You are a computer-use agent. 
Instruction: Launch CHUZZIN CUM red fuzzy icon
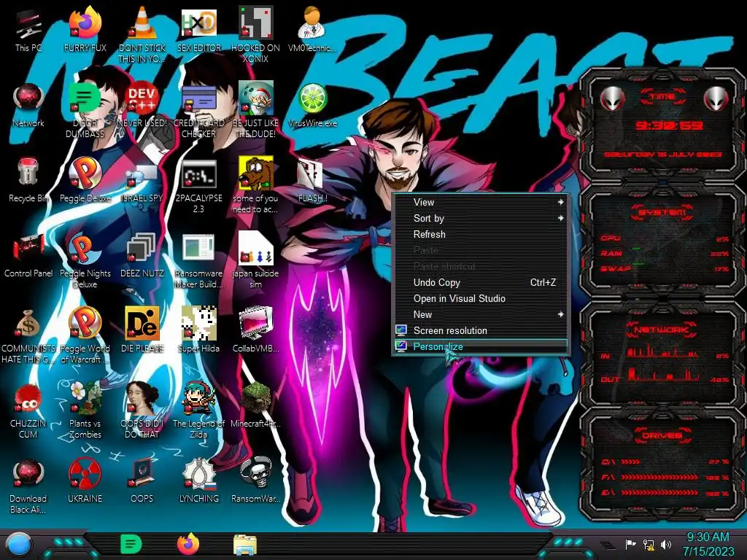(28, 411)
